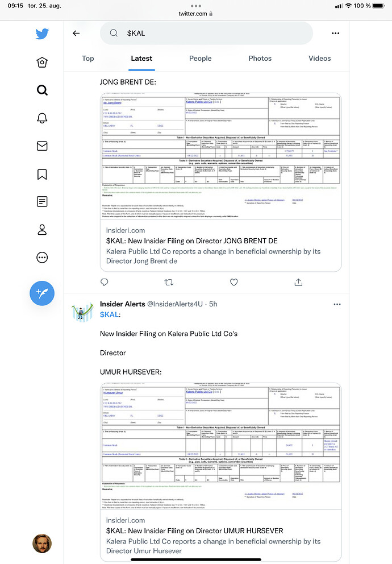Compose a new tweet

coord(42,293)
